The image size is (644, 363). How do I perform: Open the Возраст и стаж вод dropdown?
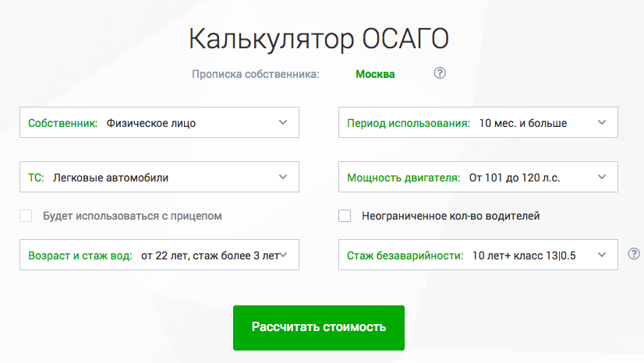(x=158, y=255)
